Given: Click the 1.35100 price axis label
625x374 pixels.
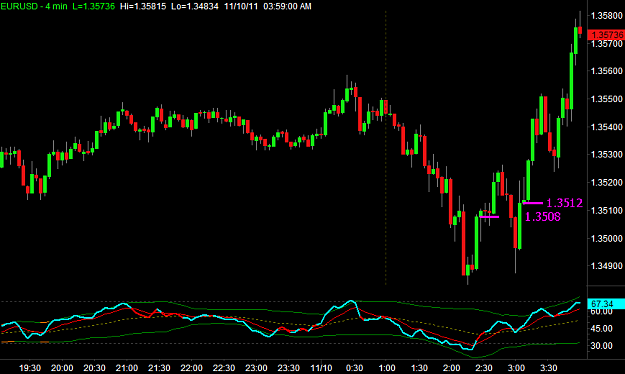Looking at the screenshot, I should (607, 210).
